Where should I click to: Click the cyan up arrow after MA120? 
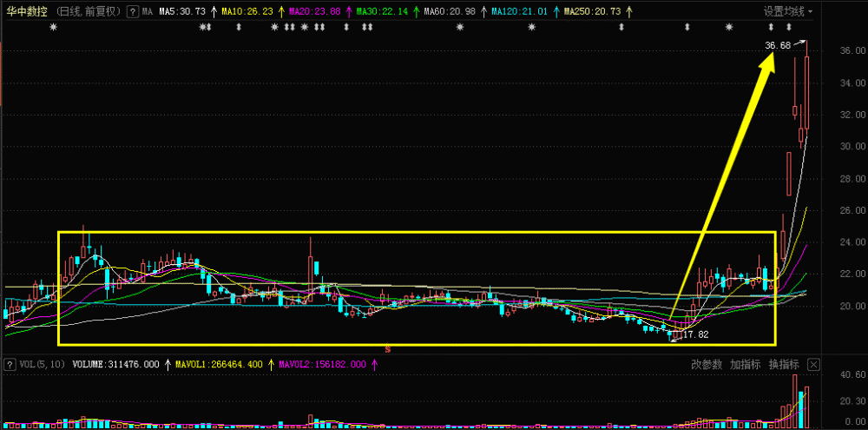coord(556,11)
